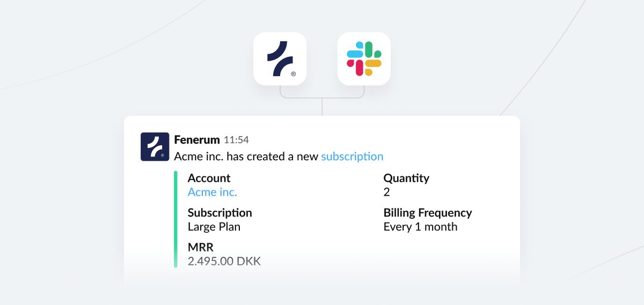
Task: Open the Fenerum avatar in the message
Action: tap(155, 147)
